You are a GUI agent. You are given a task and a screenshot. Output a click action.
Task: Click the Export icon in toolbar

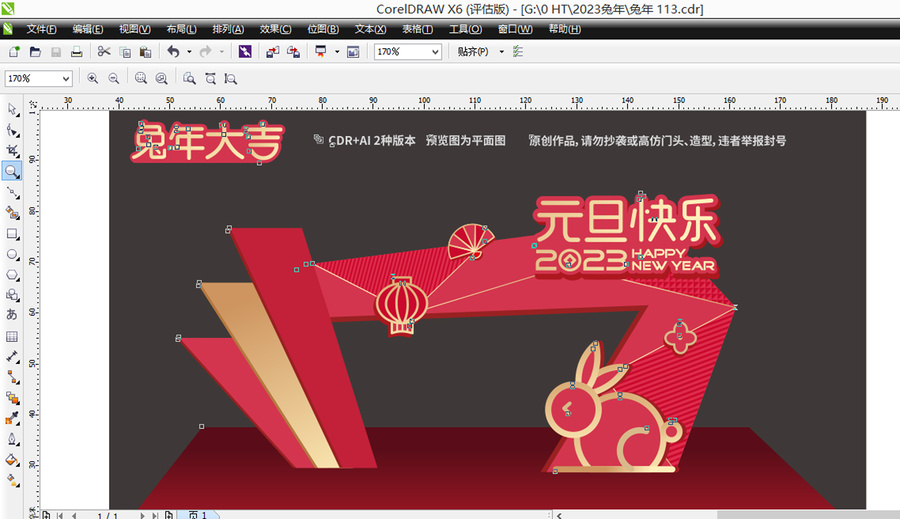coord(293,52)
